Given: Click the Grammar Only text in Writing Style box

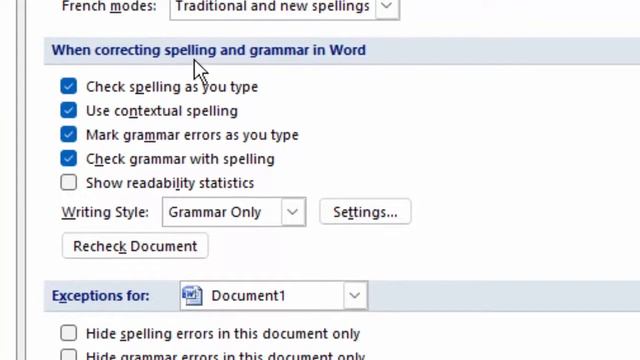Looking at the screenshot, I should pyautogui.click(x=215, y=212).
